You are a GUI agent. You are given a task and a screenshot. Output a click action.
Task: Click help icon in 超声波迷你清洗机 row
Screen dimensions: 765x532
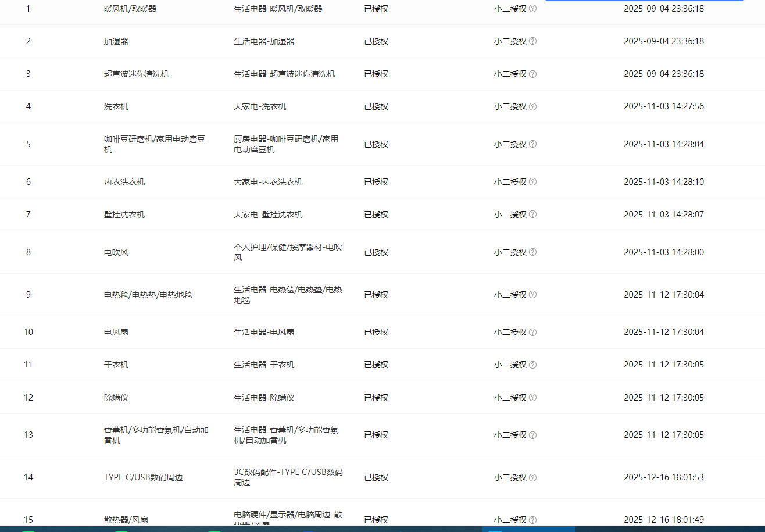click(532, 74)
